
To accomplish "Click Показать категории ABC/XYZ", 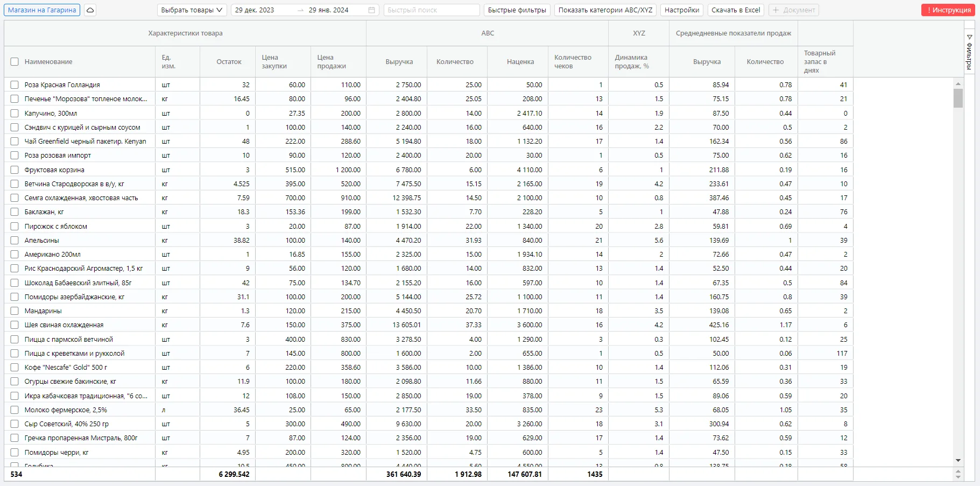I will 605,10.
